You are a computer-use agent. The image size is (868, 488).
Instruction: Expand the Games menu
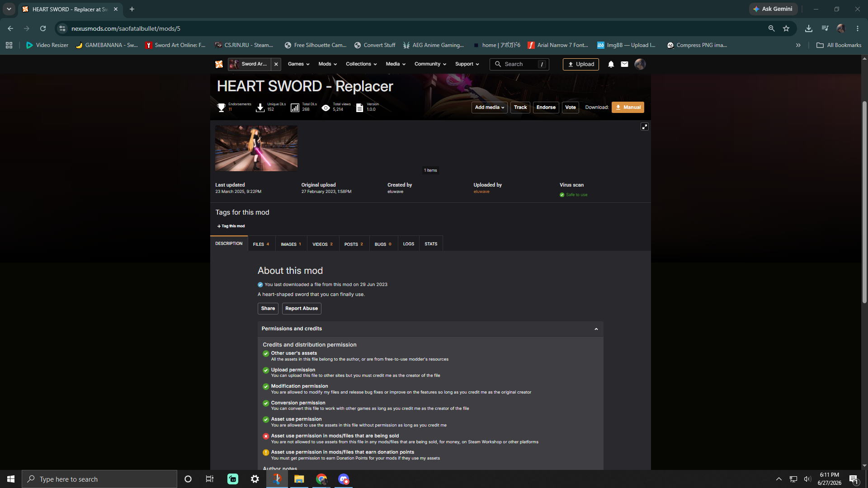pos(298,64)
